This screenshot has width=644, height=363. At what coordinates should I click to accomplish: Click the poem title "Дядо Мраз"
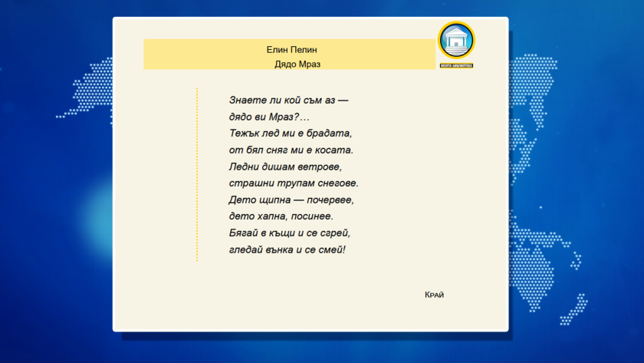[x=297, y=64]
